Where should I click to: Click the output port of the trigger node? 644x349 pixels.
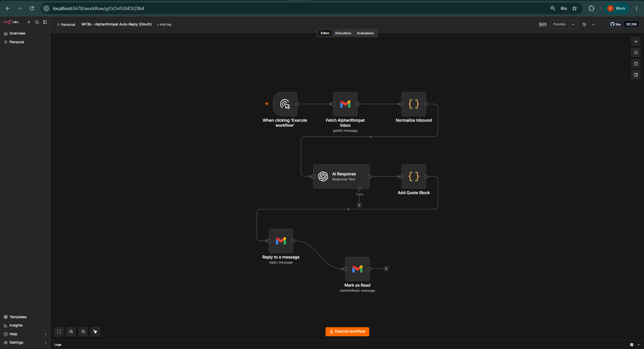tap(297, 104)
